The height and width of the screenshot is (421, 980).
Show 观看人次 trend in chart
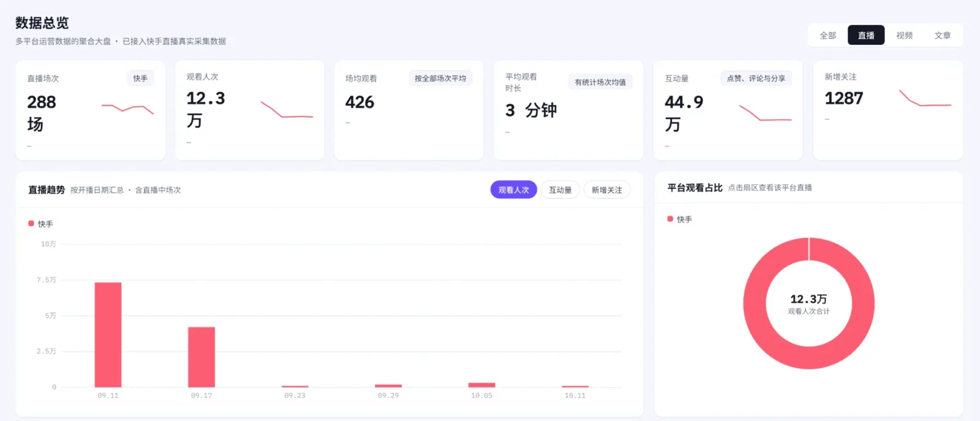(x=513, y=190)
